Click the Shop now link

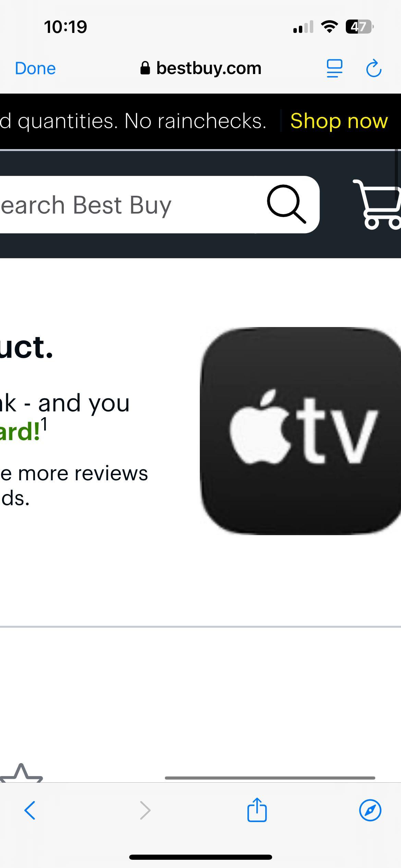tap(339, 121)
